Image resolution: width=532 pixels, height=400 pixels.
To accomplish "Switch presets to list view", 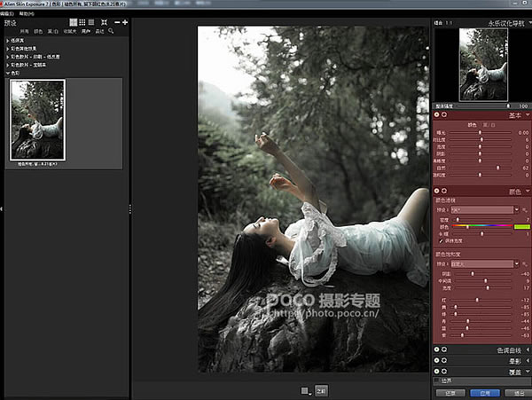I will pyautogui.click(x=91, y=22).
